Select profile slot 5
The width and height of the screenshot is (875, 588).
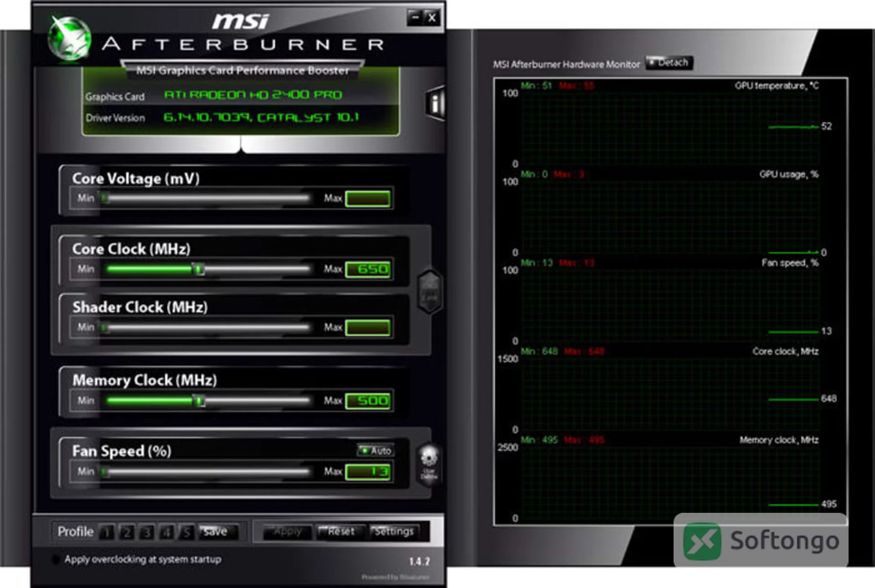186,532
